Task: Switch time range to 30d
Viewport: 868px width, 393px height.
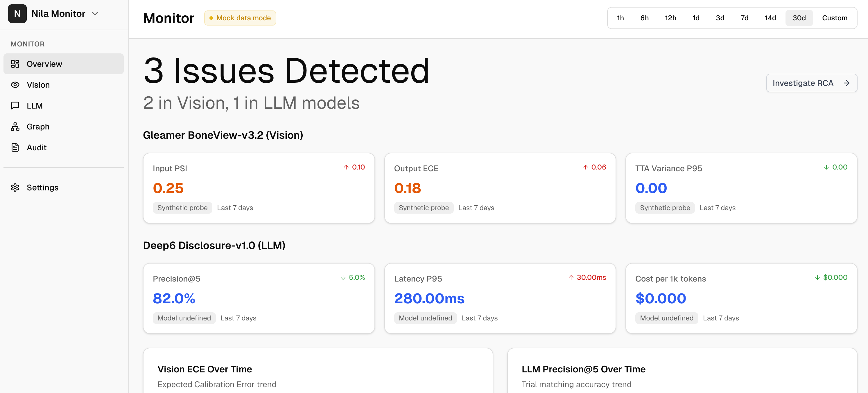Action: point(799,18)
